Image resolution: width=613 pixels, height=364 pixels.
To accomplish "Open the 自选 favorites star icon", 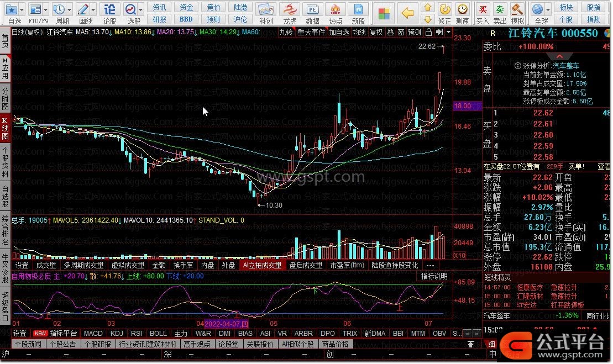I will click(12, 9).
